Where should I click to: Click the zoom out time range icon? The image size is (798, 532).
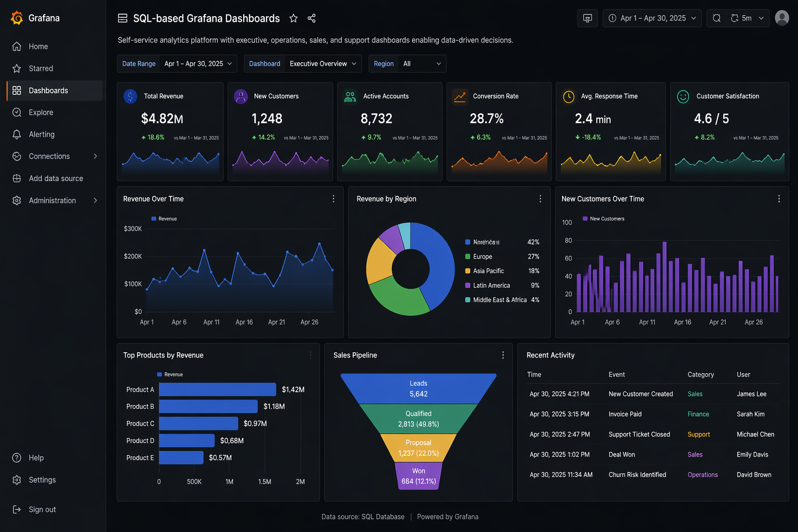[716, 17]
